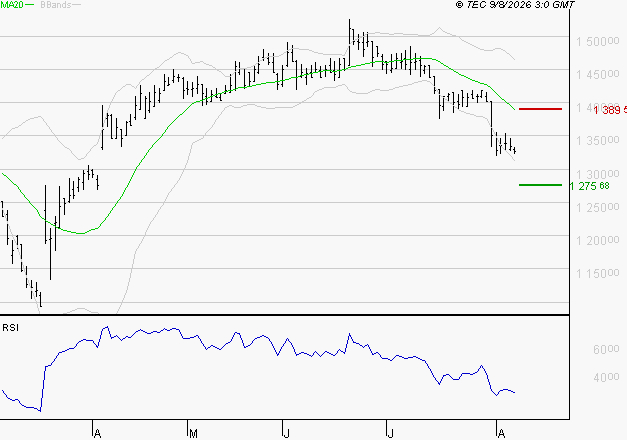The height and width of the screenshot is (440, 627).
Task: Click the green support line at 1 275
Action: pos(540,185)
